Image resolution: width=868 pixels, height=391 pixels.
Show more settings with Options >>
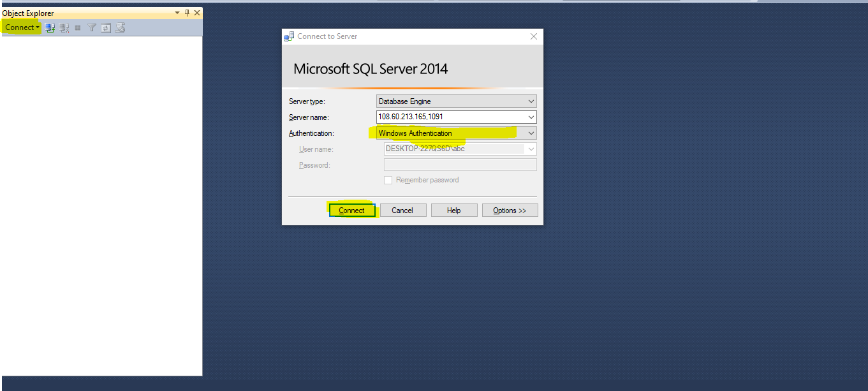pyautogui.click(x=510, y=210)
